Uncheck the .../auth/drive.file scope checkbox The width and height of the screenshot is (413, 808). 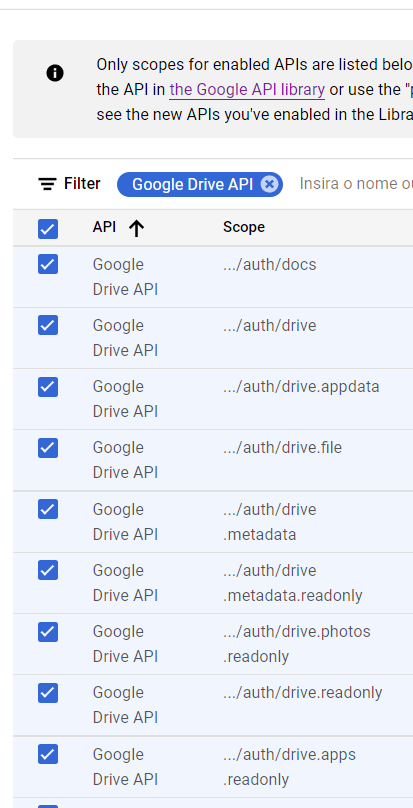coord(48,448)
